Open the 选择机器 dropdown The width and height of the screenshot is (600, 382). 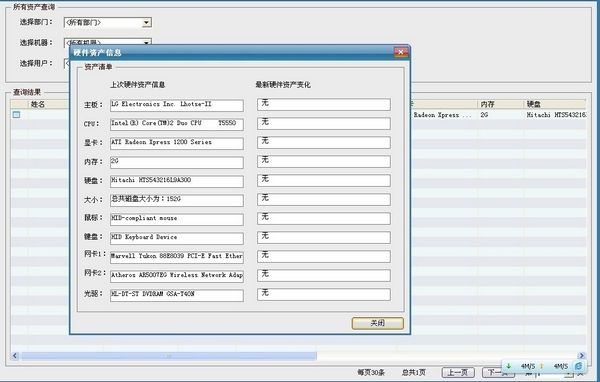(146, 42)
